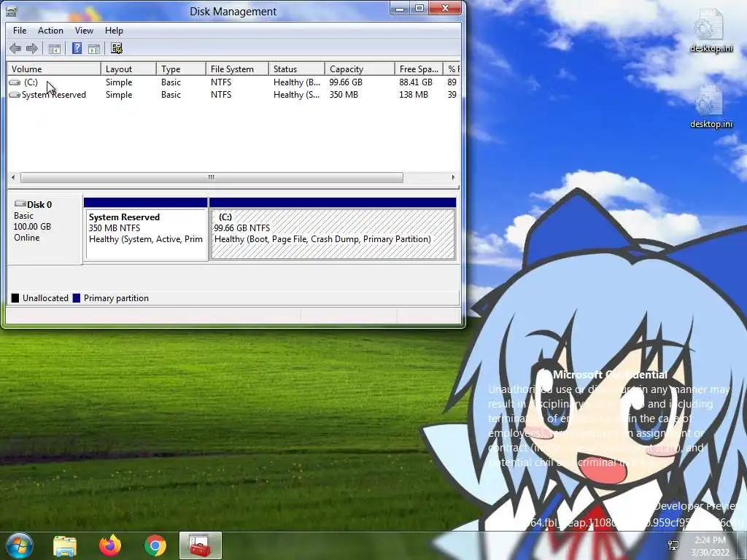The width and height of the screenshot is (747, 560).
Task: Click the network tray icon
Action: pyautogui.click(x=673, y=545)
